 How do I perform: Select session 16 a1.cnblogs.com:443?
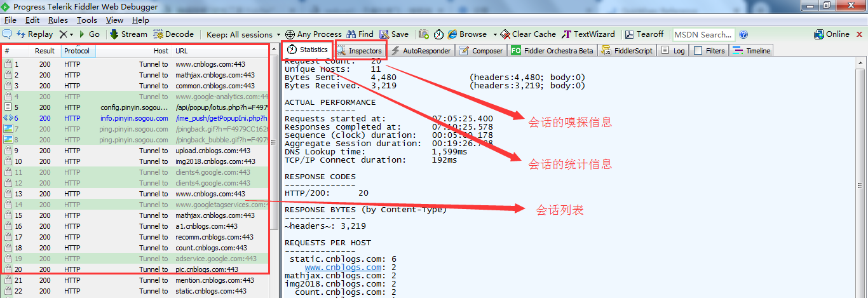point(135,226)
